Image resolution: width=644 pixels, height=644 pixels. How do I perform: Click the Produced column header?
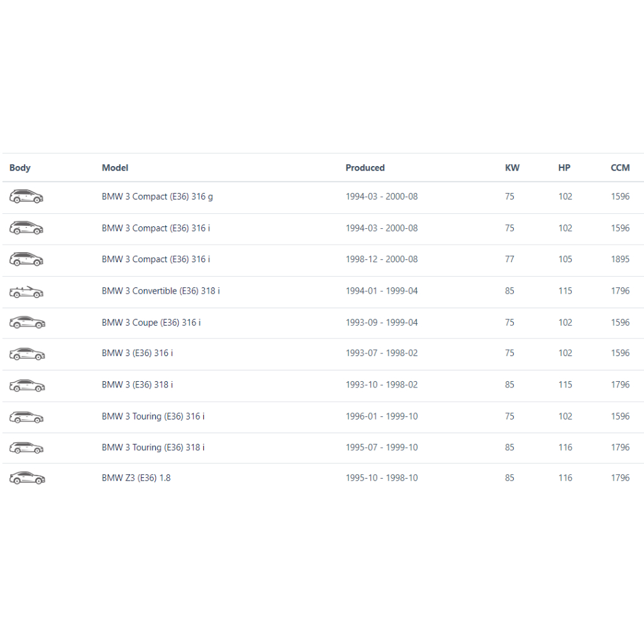coord(365,168)
